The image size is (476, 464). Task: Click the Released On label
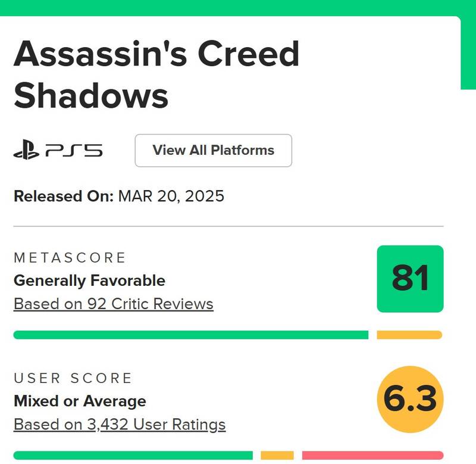(63, 196)
